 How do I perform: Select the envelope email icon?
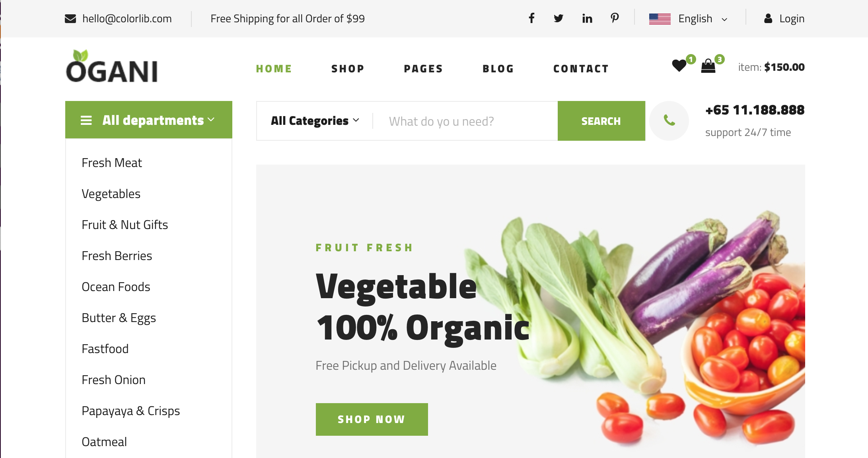pos(70,19)
